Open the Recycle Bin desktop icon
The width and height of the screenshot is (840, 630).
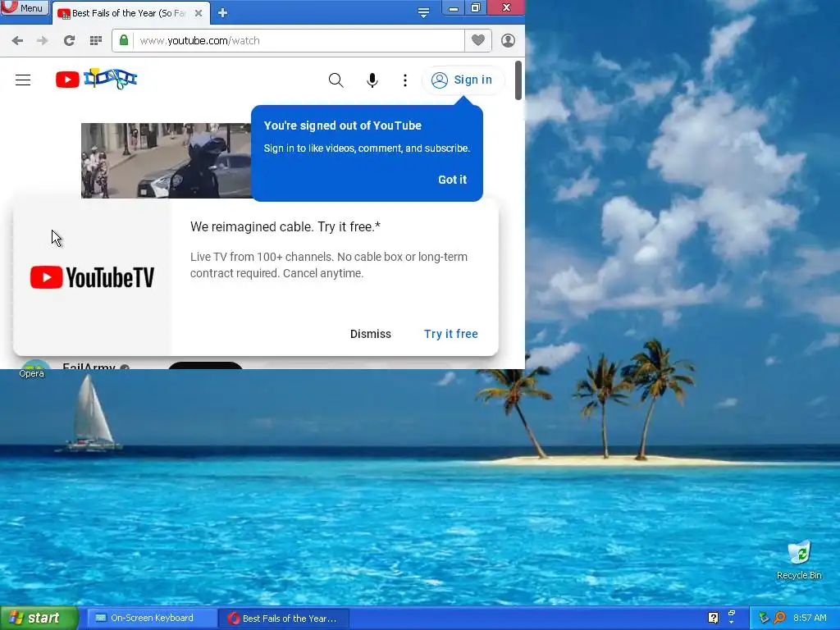(799, 560)
